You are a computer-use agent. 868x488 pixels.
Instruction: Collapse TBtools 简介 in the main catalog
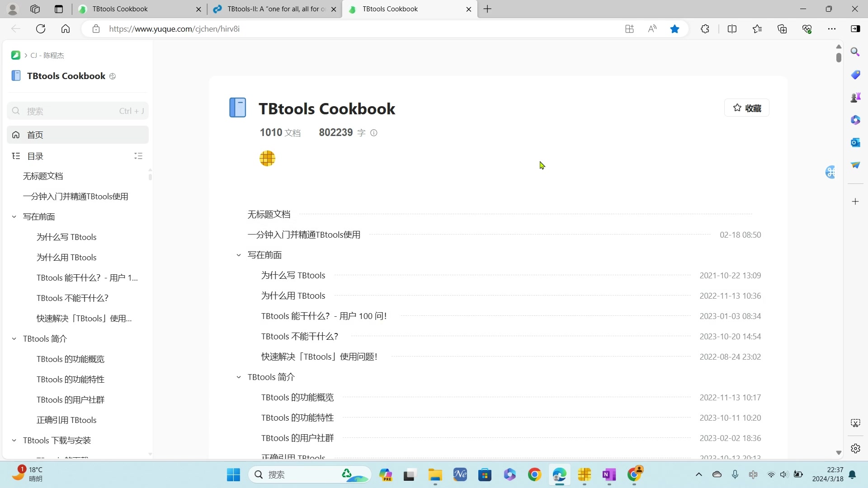[239, 377]
